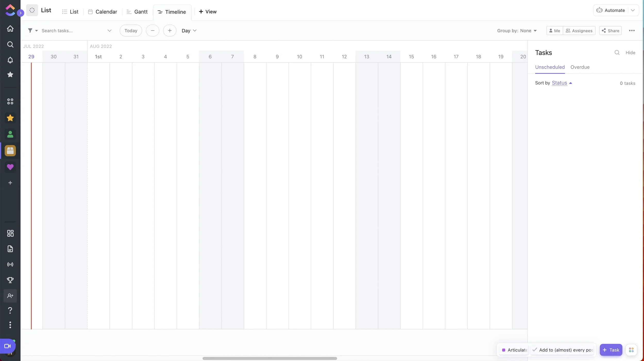The width and height of the screenshot is (644, 361).
Task: Toggle the Me filter
Action: click(554, 31)
